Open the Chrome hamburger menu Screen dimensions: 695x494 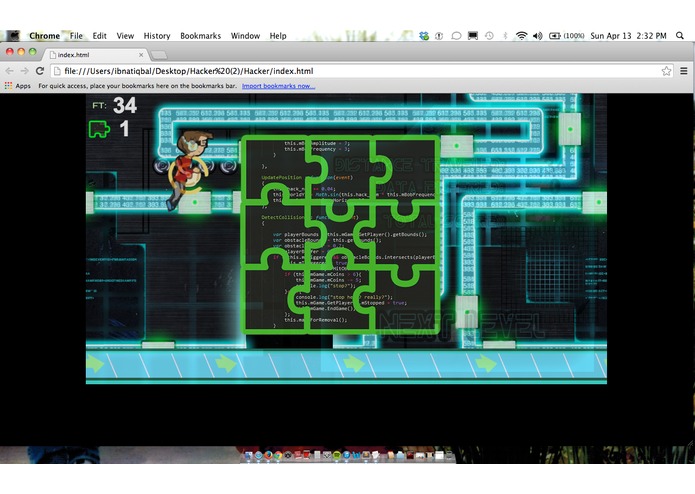coord(684,71)
